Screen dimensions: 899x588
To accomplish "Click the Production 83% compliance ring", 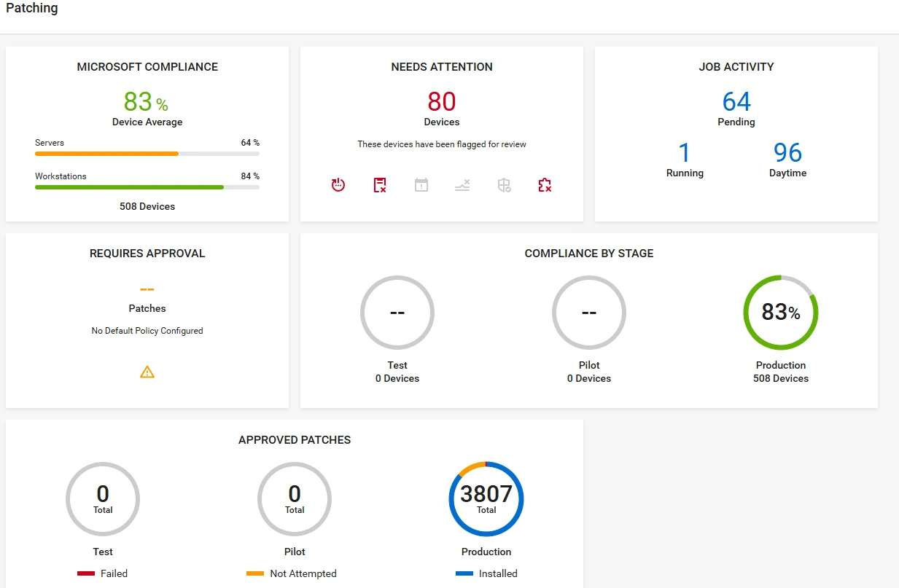I will tap(781, 313).
